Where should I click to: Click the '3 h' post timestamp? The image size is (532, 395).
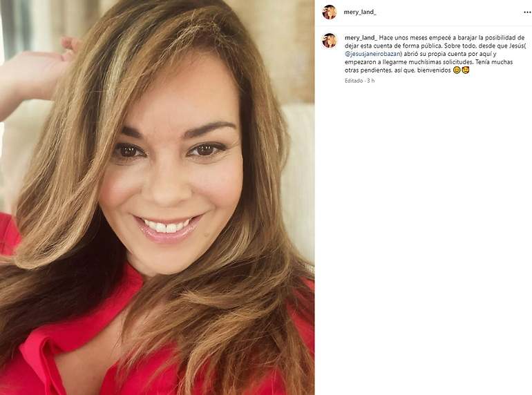point(371,81)
